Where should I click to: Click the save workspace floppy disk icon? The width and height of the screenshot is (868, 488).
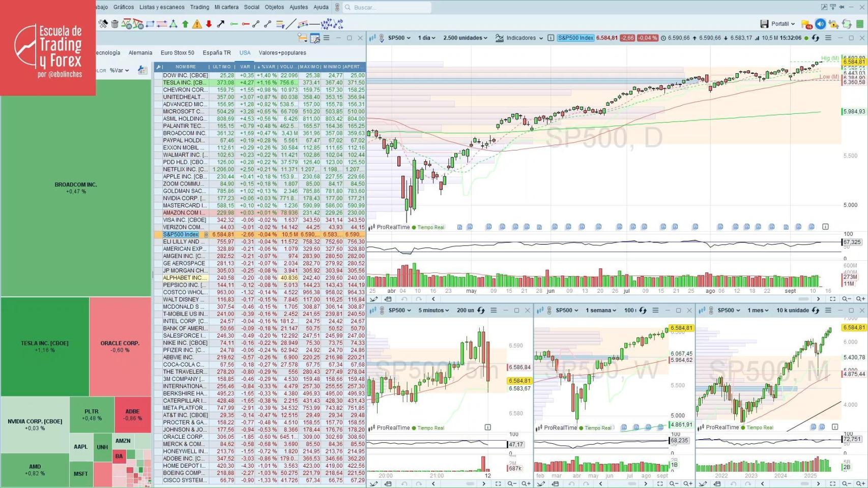click(x=764, y=24)
